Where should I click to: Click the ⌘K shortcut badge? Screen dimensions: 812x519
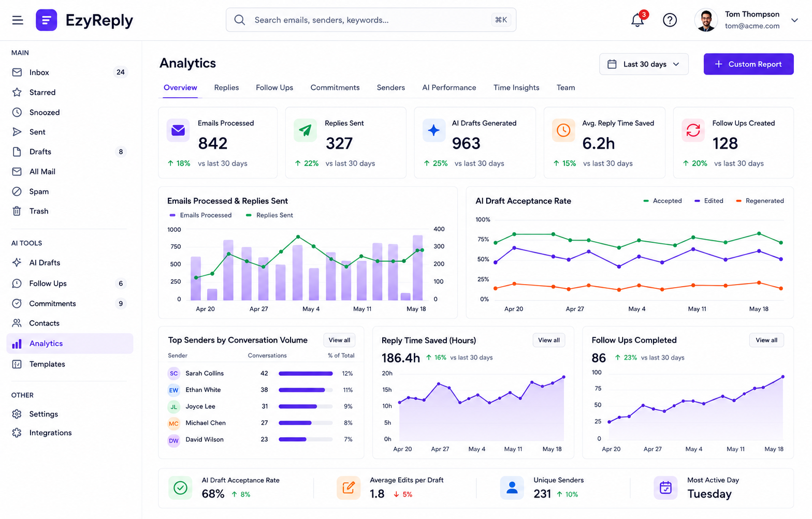point(501,20)
